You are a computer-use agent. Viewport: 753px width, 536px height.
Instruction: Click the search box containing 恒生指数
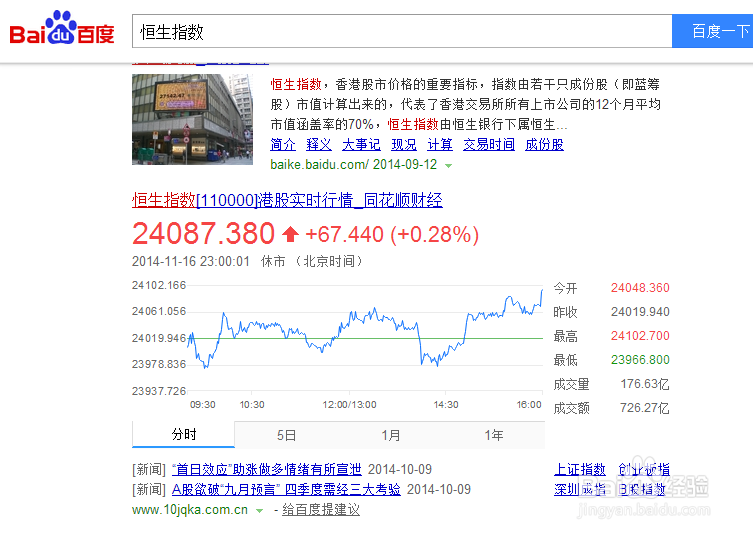pos(402,31)
